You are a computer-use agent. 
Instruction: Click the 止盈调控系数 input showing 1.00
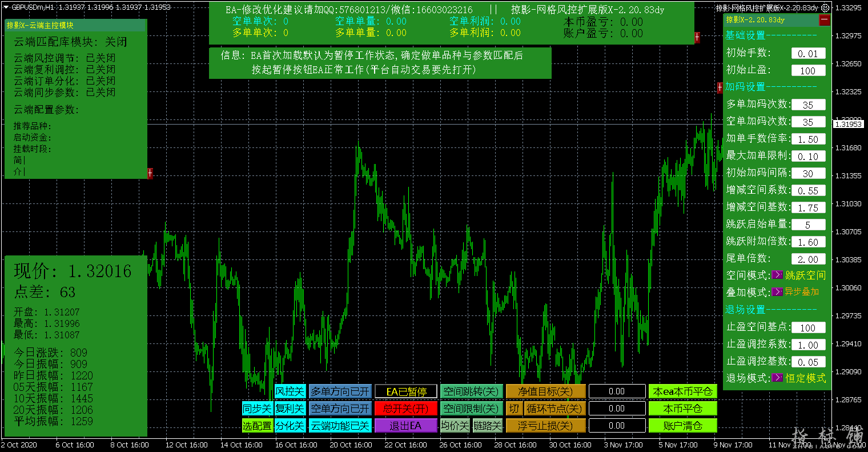pos(809,345)
